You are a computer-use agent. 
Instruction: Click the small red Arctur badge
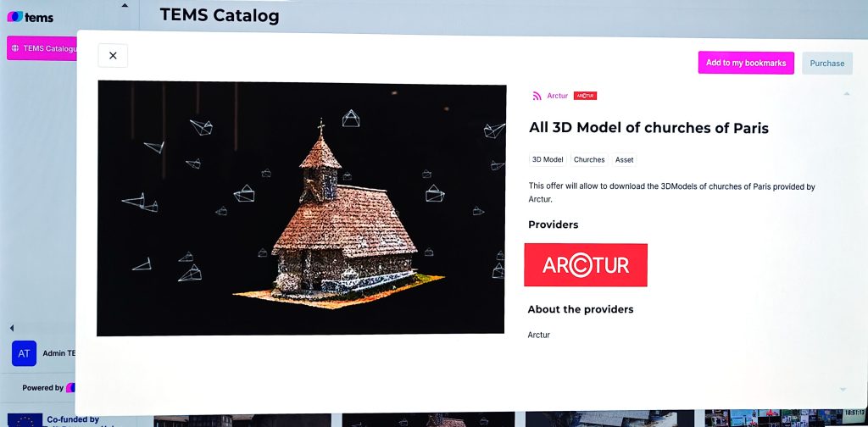[585, 96]
